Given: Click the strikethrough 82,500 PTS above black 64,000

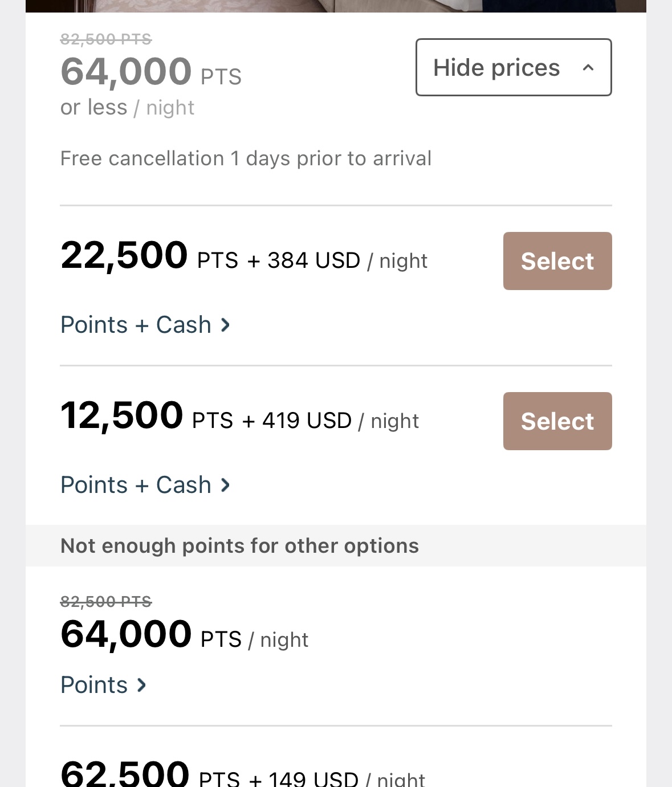Looking at the screenshot, I should pos(106,602).
